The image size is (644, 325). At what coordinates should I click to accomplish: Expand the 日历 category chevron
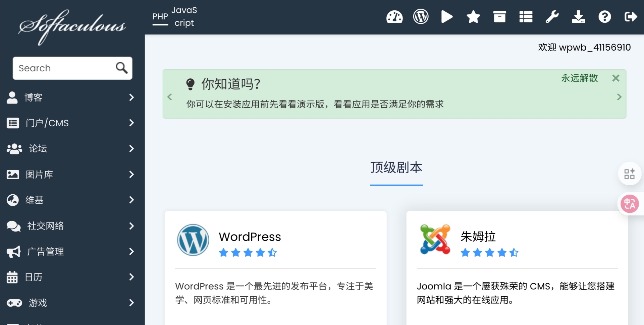coord(131,277)
